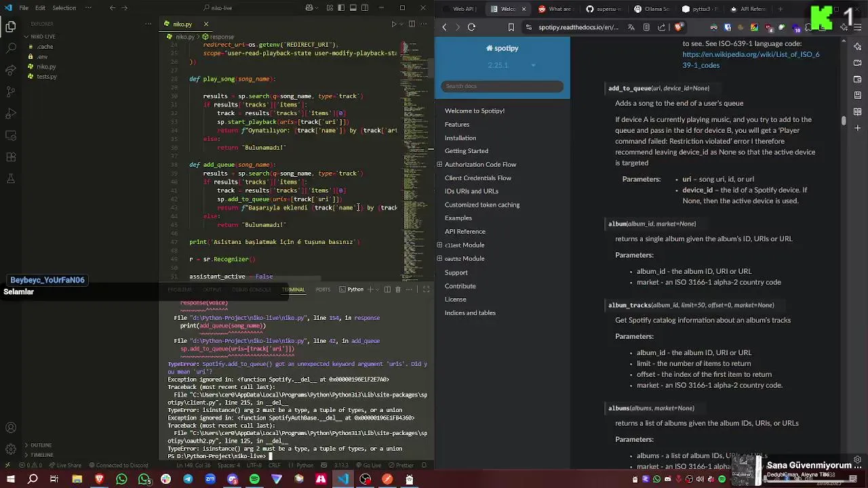The image size is (868, 488).
Task: Open .cache file in explorer
Action: 45,47
